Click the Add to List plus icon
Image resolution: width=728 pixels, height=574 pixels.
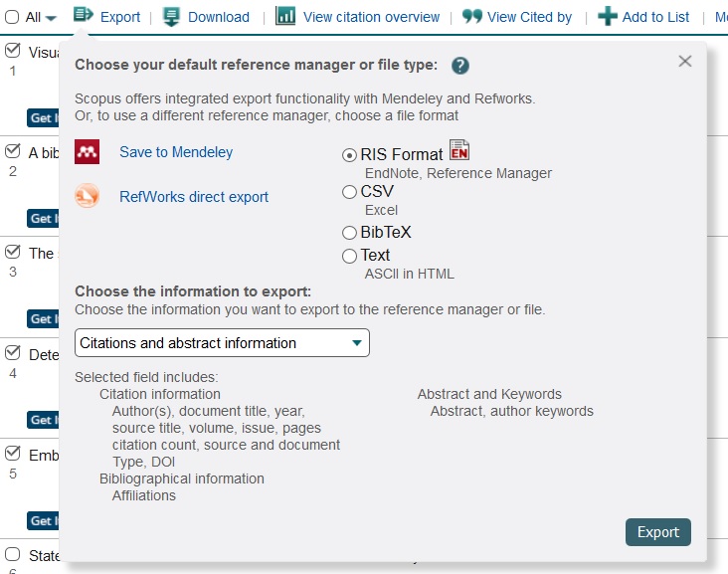pyautogui.click(x=608, y=16)
